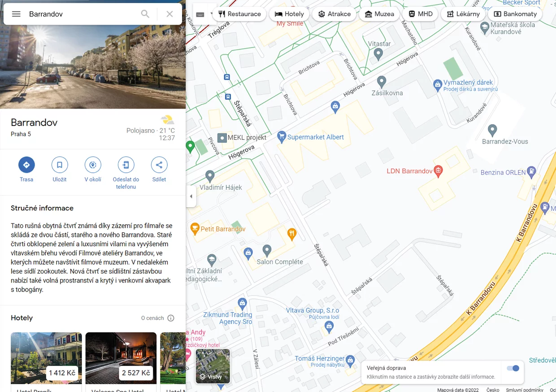This screenshot has height=392, width=556.
Task: Search nearby with V okolí
Action: point(93,170)
